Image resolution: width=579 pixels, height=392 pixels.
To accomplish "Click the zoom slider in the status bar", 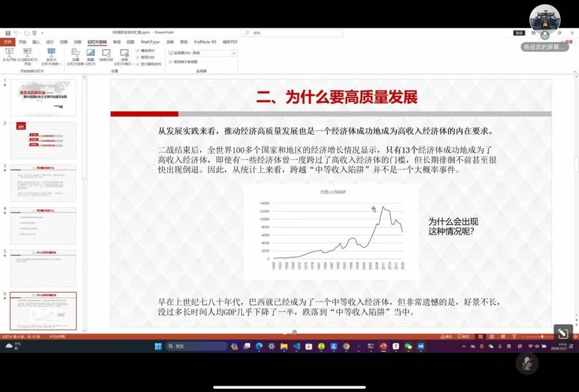I will (x=542, y=336).
